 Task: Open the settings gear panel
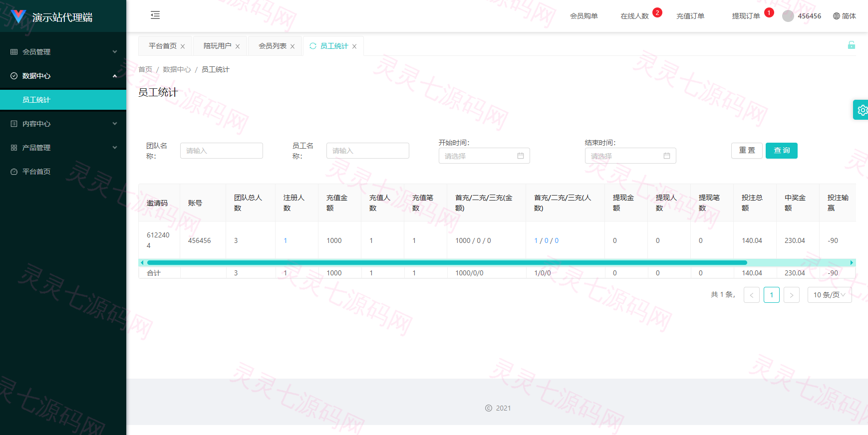pyautogui.click(x=862, y=110)
